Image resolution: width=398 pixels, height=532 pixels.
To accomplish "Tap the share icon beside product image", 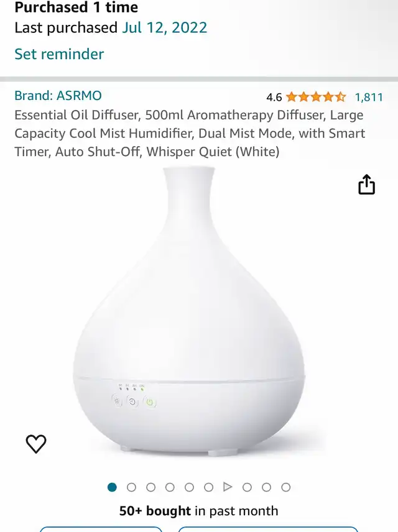I will (367, 185).
